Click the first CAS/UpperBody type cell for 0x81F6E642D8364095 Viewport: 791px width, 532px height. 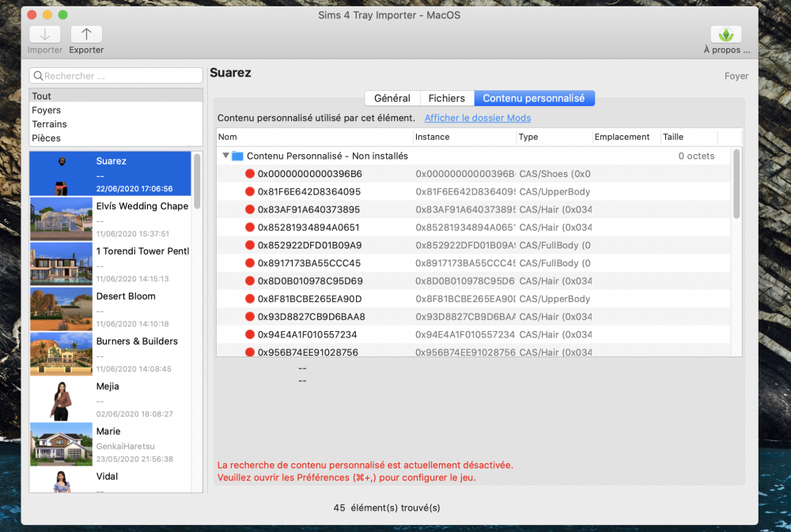(x=554, y=191)
